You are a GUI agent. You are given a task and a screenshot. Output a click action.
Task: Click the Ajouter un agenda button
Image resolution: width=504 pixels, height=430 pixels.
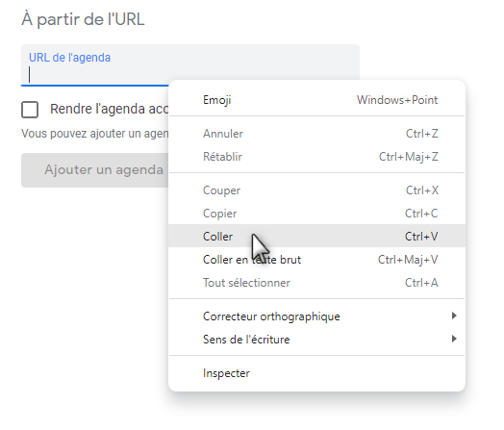pos(95,170)
